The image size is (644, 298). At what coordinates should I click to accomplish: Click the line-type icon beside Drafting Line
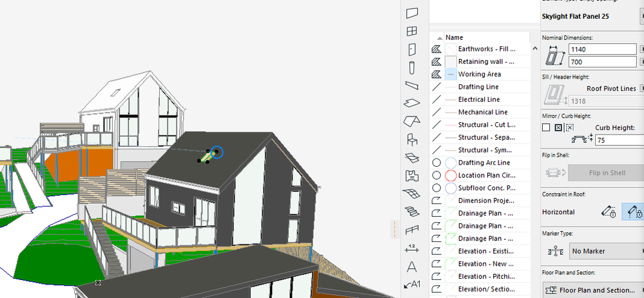tap(436, 87)
